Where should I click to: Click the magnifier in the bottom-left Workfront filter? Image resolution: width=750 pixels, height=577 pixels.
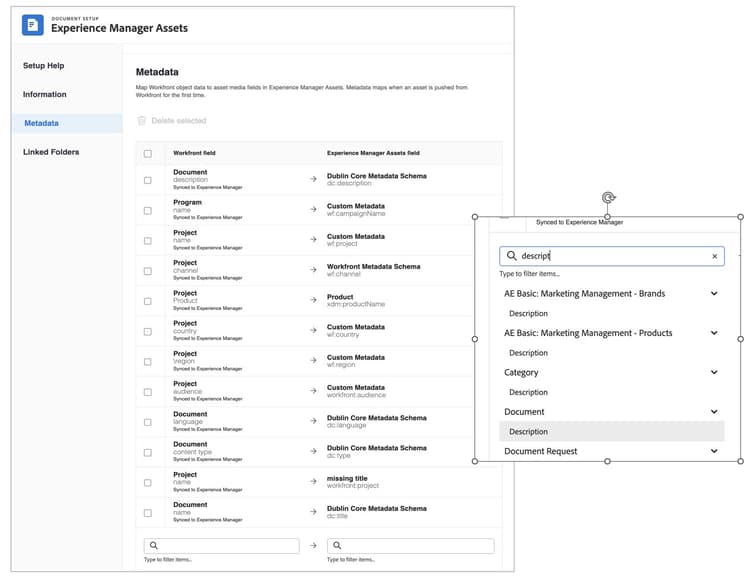click(153, 546)
